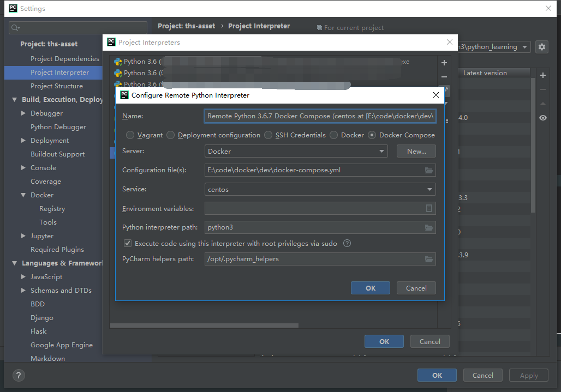The image size is (561, 392).
Task: Open Server dropdown showing Docker
Action: (x=296, y=151)
